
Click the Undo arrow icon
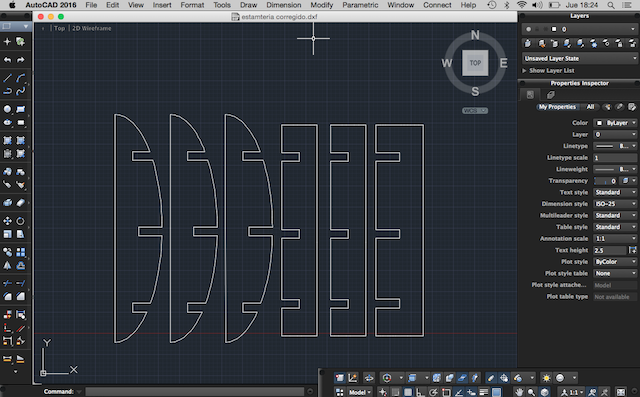click(7, 60)
